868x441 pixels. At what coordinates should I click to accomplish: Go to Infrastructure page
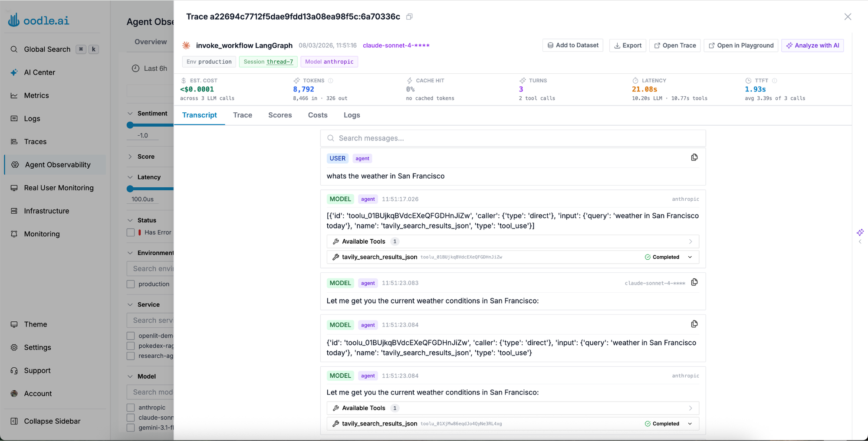46,211
